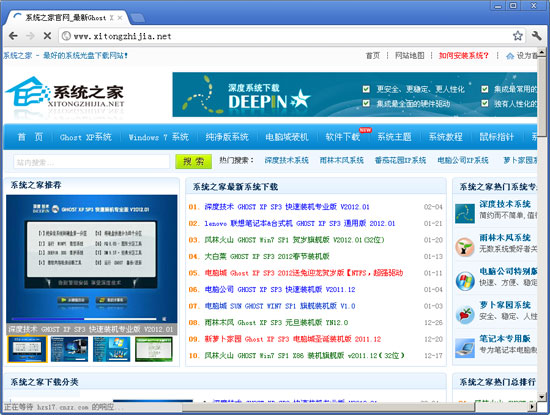Screen dimensions: 550x415
Task: Click the home icon next to 设为首页
Action: pyautogui.click(x=510, y=56)
